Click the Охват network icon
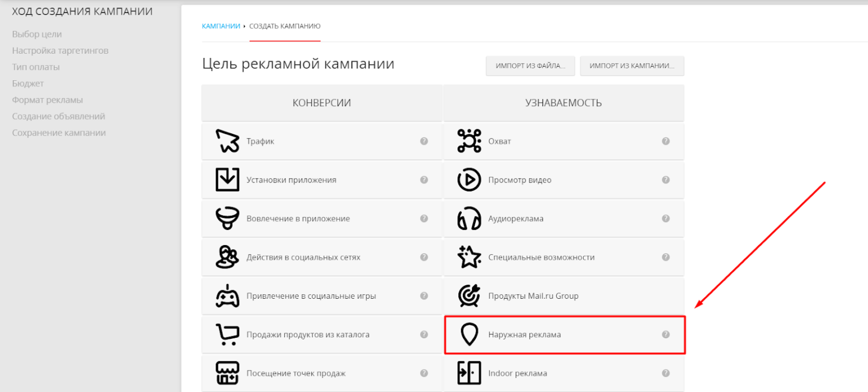The height and width of the screenshot is (392, 868). (x=468, y=141)
